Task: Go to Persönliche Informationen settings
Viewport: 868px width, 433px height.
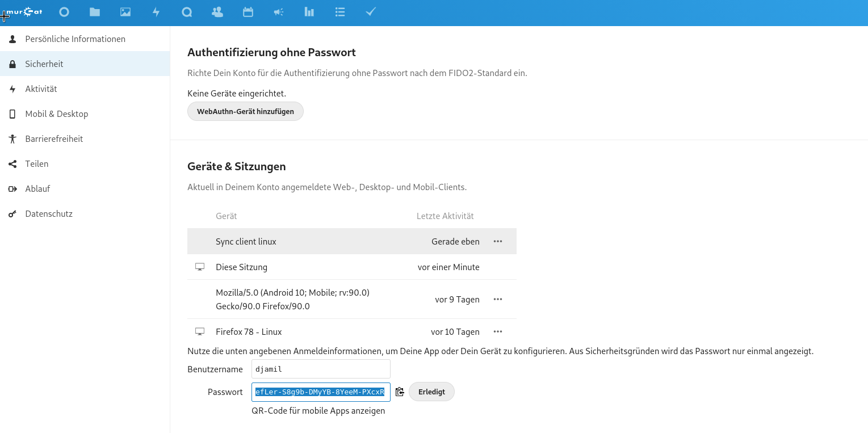Action: pyautogui.click(x=75, y=39)
